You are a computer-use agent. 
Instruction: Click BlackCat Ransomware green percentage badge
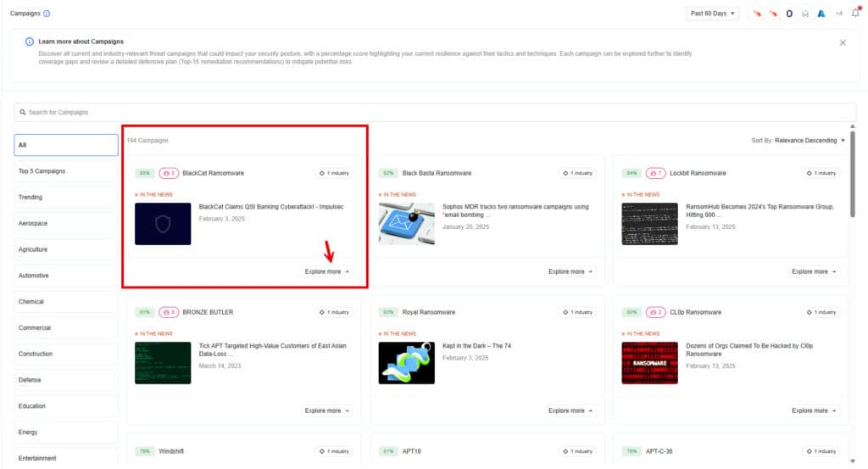[144, 173]
